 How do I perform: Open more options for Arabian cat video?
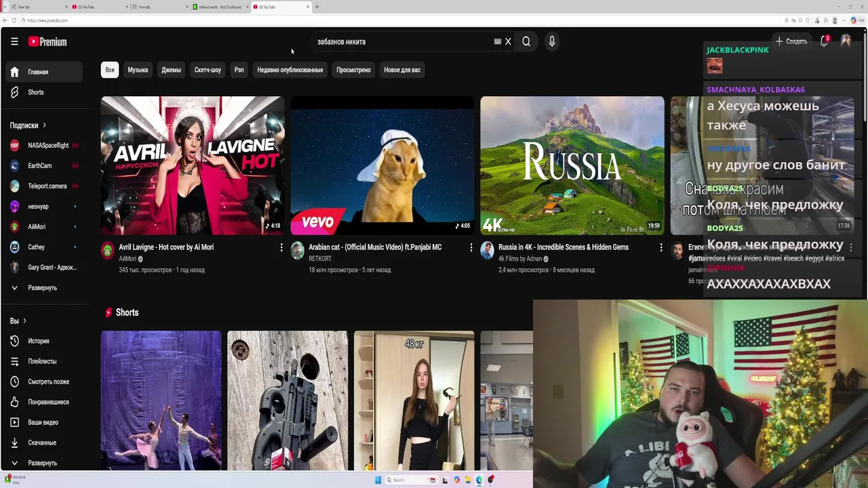coord(471,248)
